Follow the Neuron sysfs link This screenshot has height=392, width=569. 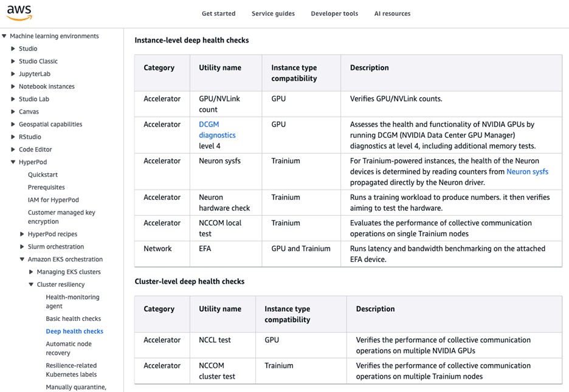coord(527,172)
